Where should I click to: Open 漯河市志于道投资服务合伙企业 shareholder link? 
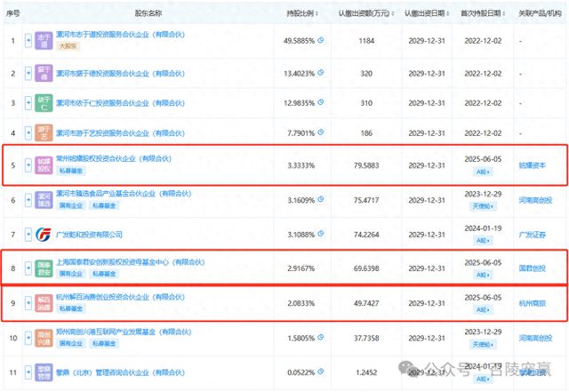(x=121, y=35)
